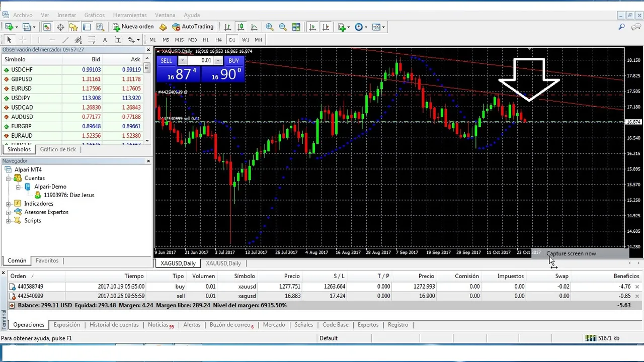Open the profiles toolbar icon

tap(27, 27)
